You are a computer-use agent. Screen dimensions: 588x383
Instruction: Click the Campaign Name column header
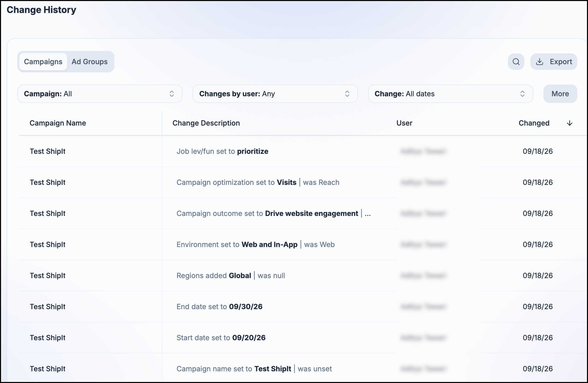[58, 123]
